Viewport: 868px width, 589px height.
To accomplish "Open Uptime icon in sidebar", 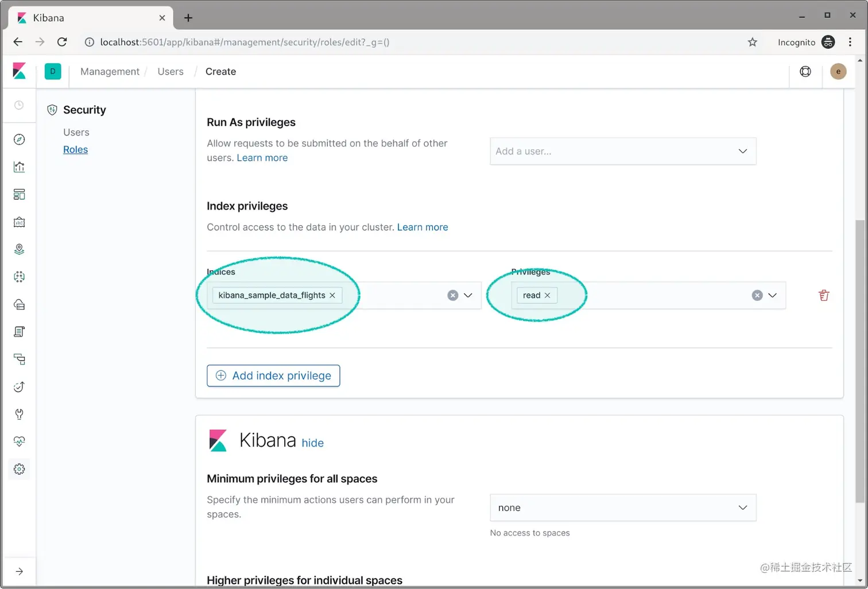I will 19,387.
